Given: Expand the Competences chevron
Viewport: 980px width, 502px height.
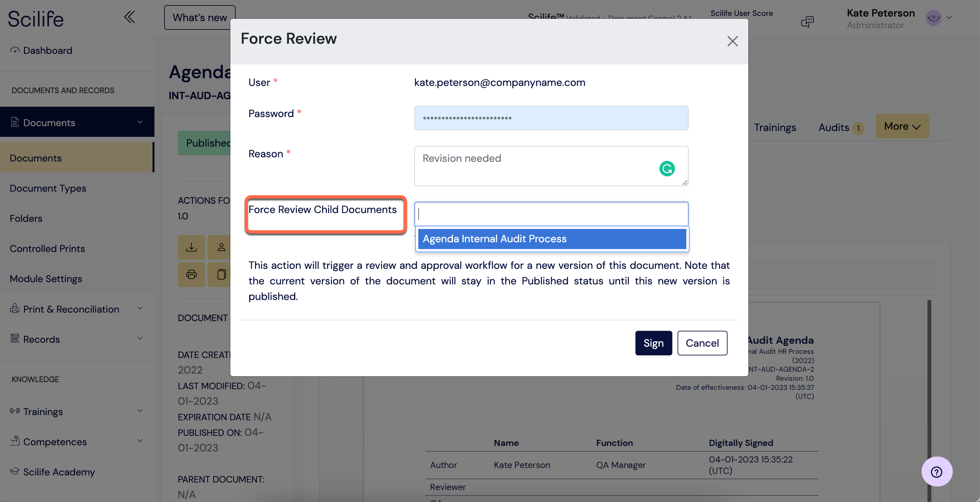Looking at the screenshot, I should pos(140,441).
